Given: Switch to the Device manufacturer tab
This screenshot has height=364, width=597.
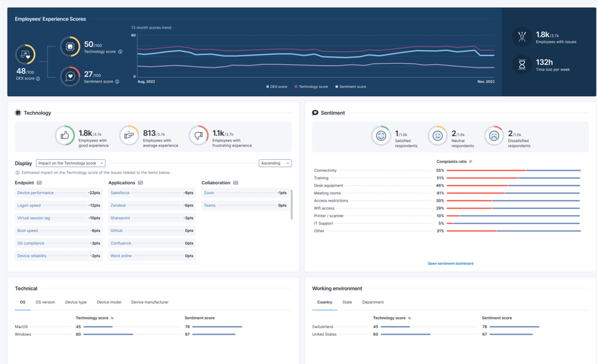Looking at the screenshot, I should click(x=150, y=302).
